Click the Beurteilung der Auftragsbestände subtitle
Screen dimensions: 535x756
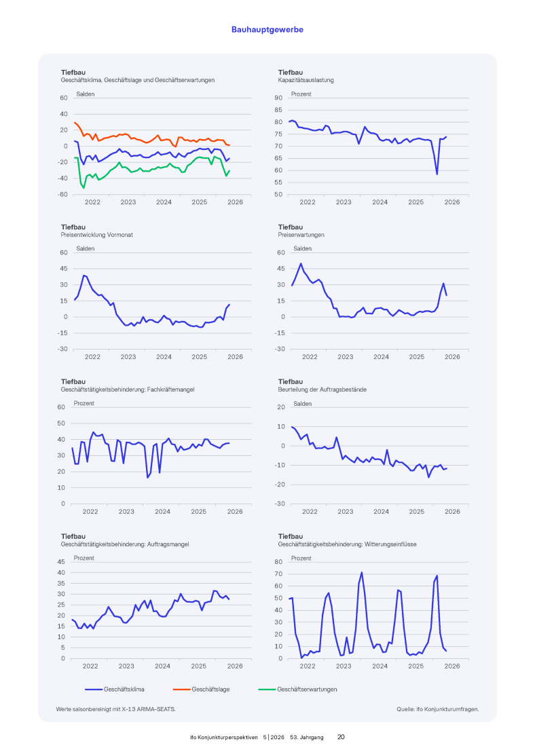[322, 390]
